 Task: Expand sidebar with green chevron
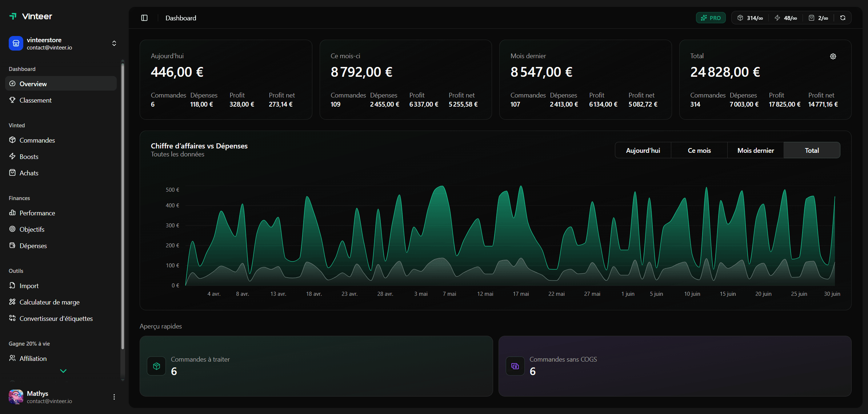point(63,371)
